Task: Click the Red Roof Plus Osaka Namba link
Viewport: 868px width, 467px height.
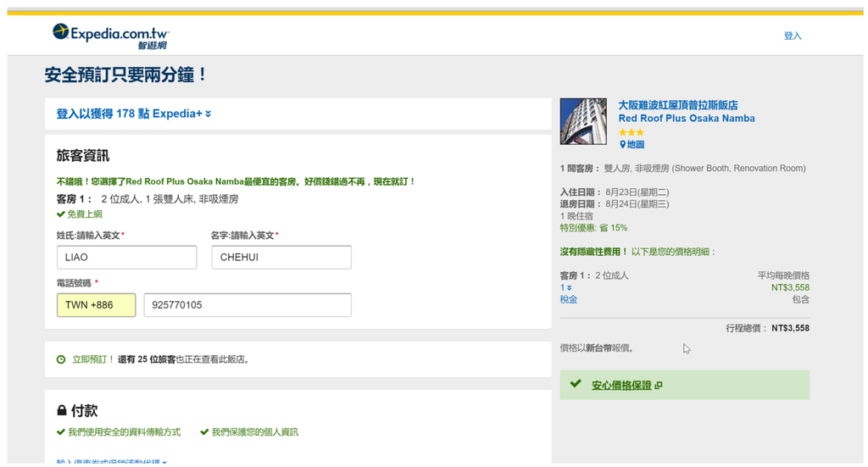Action: pyautogui.click(x=687, y=119)
